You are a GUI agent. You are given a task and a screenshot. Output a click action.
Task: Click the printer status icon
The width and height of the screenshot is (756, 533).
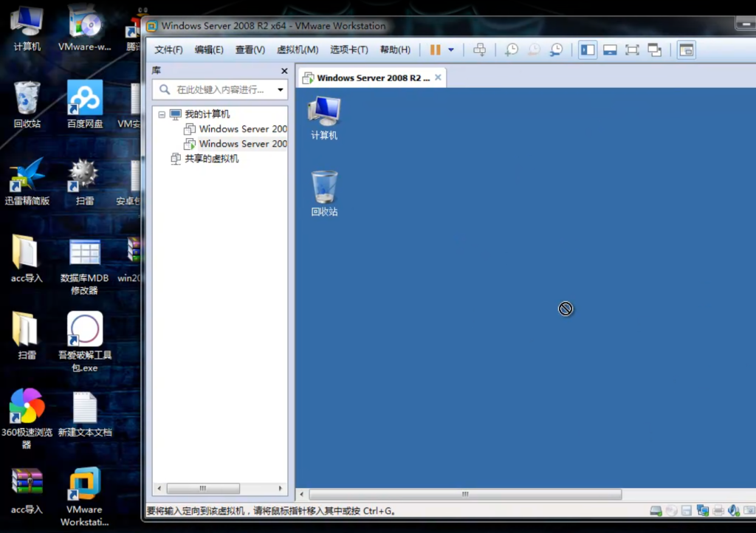[718, 510]
